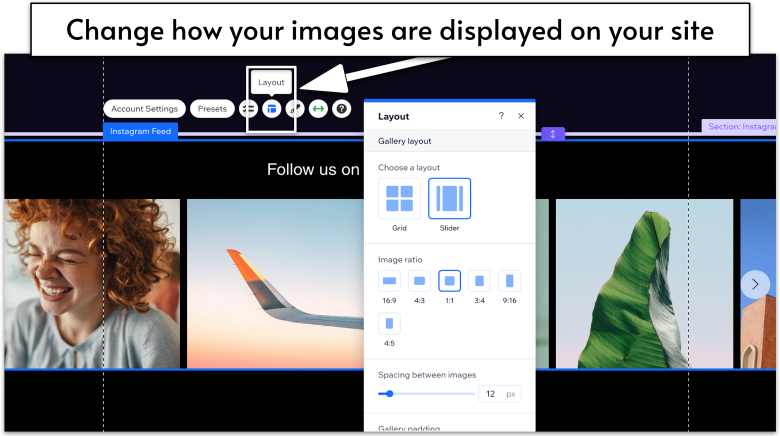Choose the 1:1 image ratio
Viewport: 780px width, 436px height.
tap(450, 281)
